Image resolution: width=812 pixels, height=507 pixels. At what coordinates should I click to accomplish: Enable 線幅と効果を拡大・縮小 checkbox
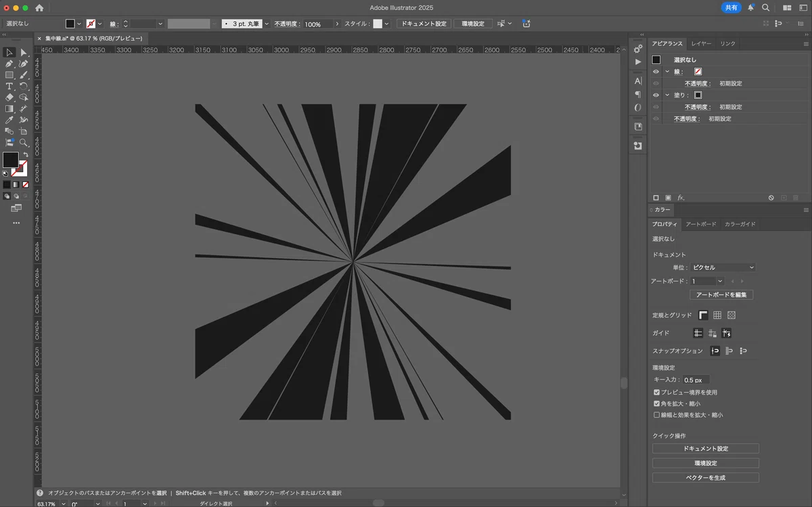click(656, 415)
